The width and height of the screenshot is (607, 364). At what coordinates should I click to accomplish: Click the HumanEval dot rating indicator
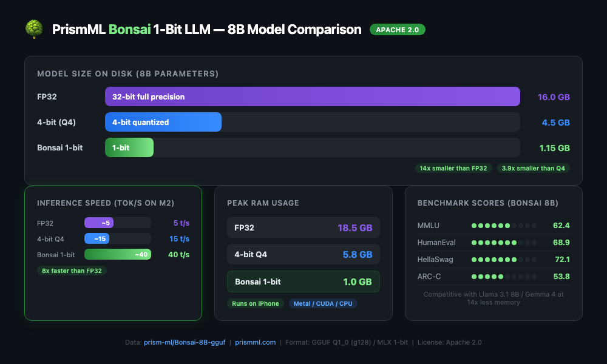504,243
